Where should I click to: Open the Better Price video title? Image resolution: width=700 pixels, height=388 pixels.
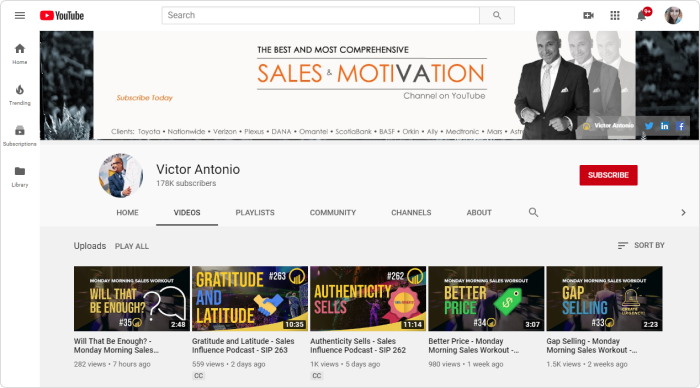click(473, 346)
